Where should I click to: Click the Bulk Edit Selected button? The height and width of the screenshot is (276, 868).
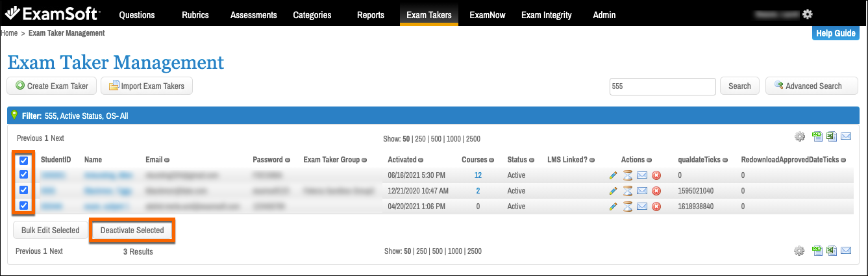pos(51,231)
